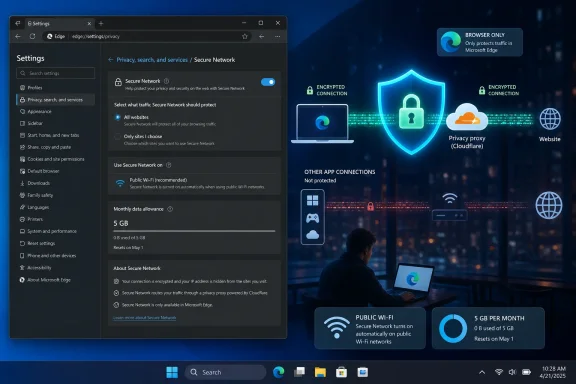The height and width of the screenshot is (384, 576).
Task: Open the taskbar app right of Microsoft Store
Action: tap(363, 372)
